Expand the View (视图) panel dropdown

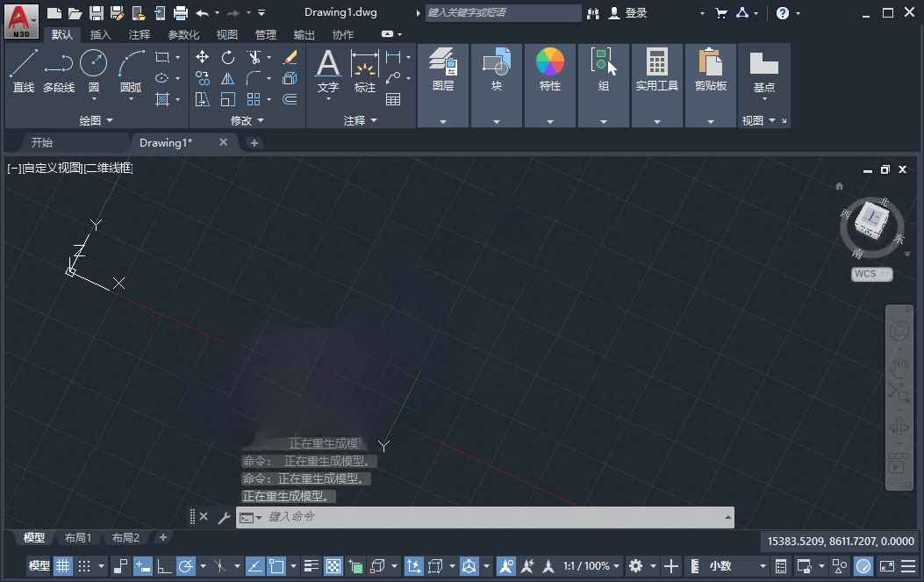coord(759,120)
